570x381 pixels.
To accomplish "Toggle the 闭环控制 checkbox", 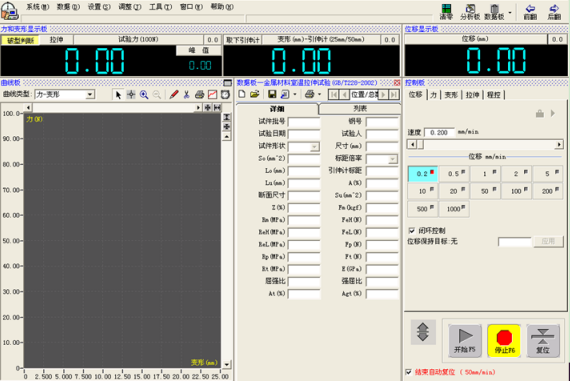I will pos(412,230).
